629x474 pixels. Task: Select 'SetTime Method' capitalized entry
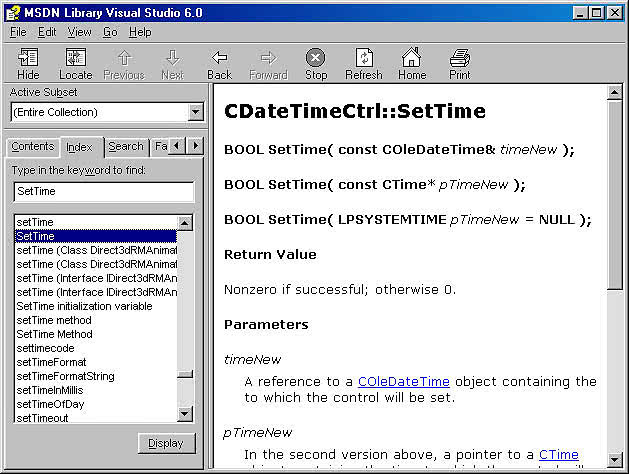click(x=96, y=334)
